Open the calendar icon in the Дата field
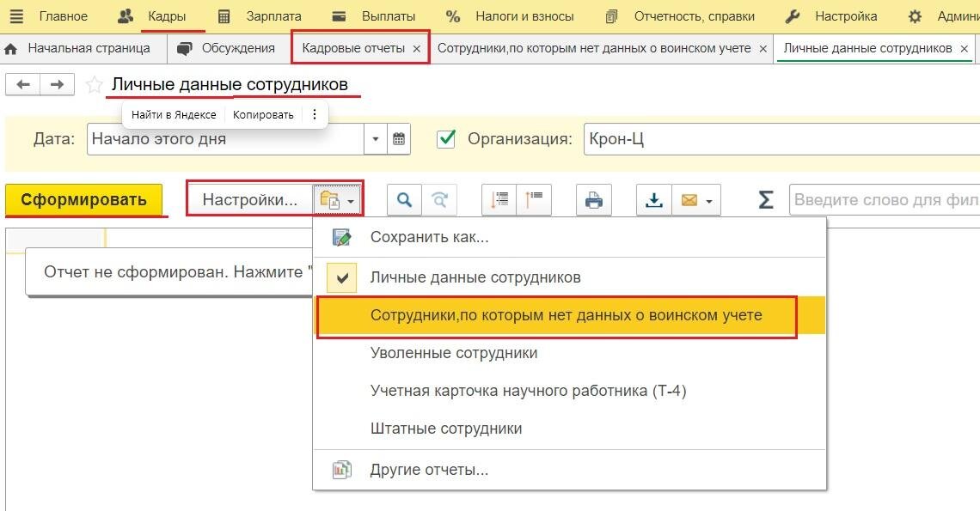980x511 pixels. (398, 138)
